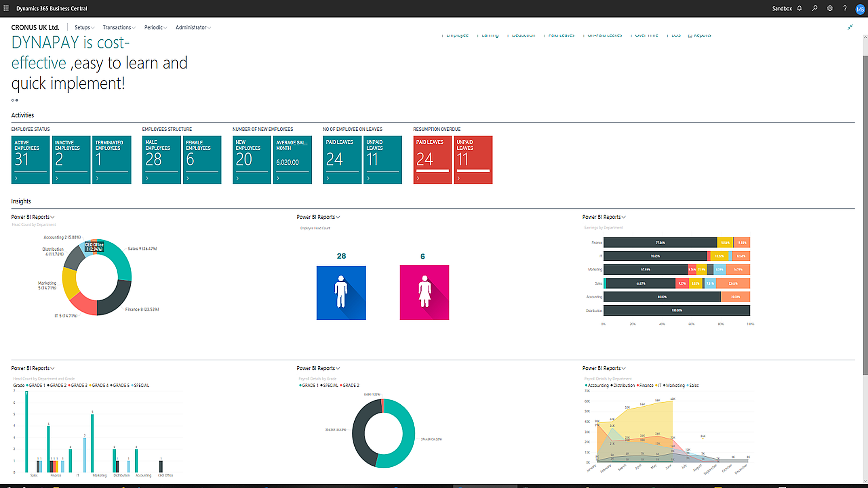The image size is (868, 488).
Task: Click the tallest teal Sales bar
Action: [26, 432]
